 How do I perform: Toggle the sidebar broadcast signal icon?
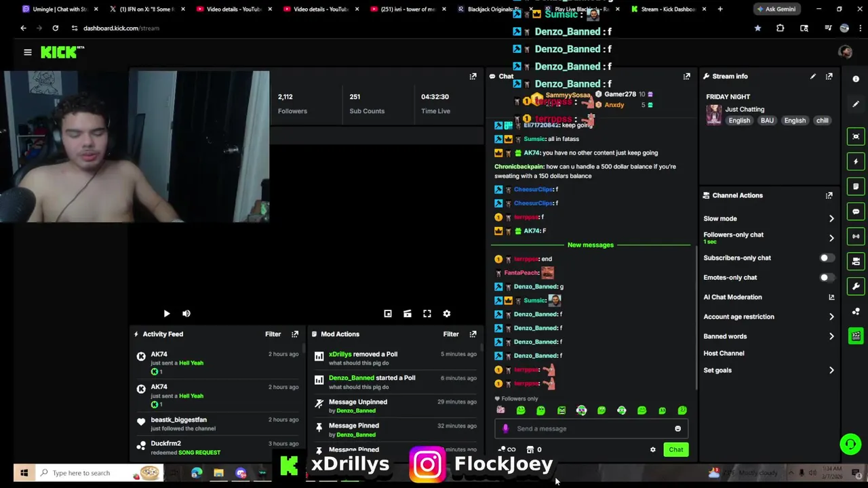[x=856, y=237]
